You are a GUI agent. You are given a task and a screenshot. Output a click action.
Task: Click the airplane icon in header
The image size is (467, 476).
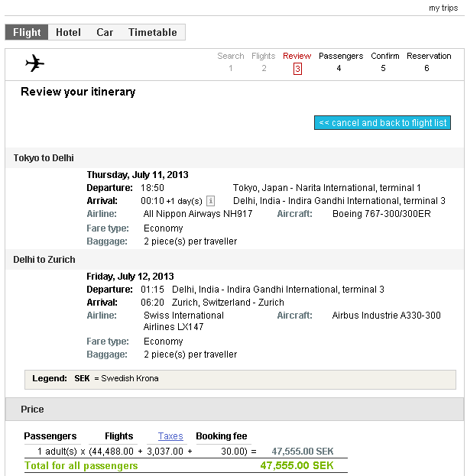coord(35,63)
